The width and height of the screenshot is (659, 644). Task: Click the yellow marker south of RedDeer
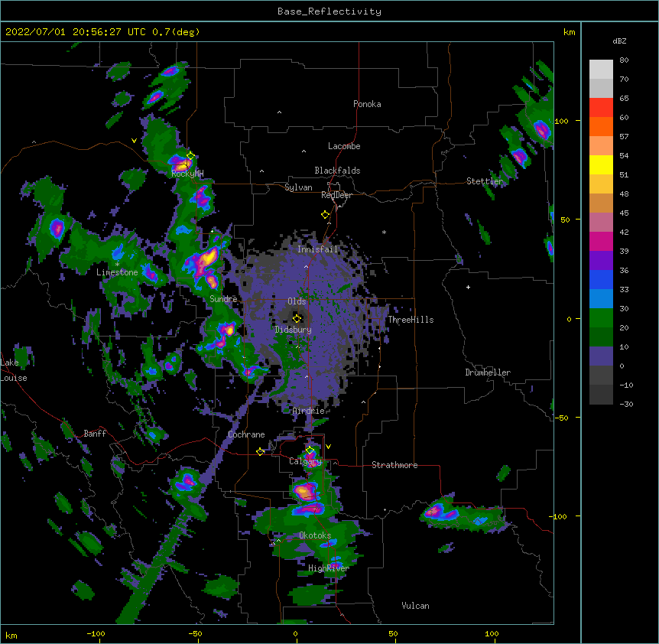click(325, 215)
